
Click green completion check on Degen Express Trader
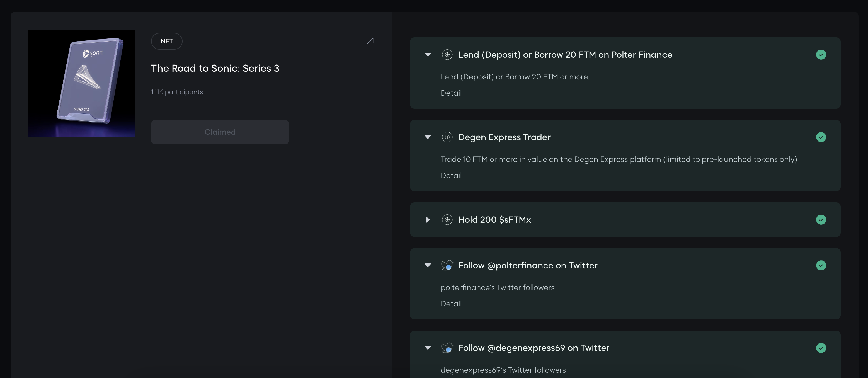pyautogui.click(x=821, y=137)
